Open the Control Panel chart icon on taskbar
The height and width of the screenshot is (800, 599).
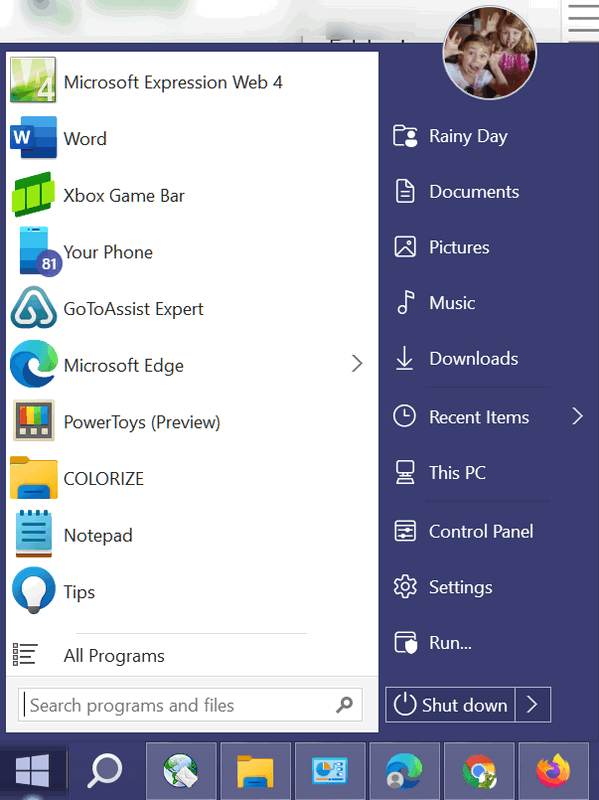(330, 770)
